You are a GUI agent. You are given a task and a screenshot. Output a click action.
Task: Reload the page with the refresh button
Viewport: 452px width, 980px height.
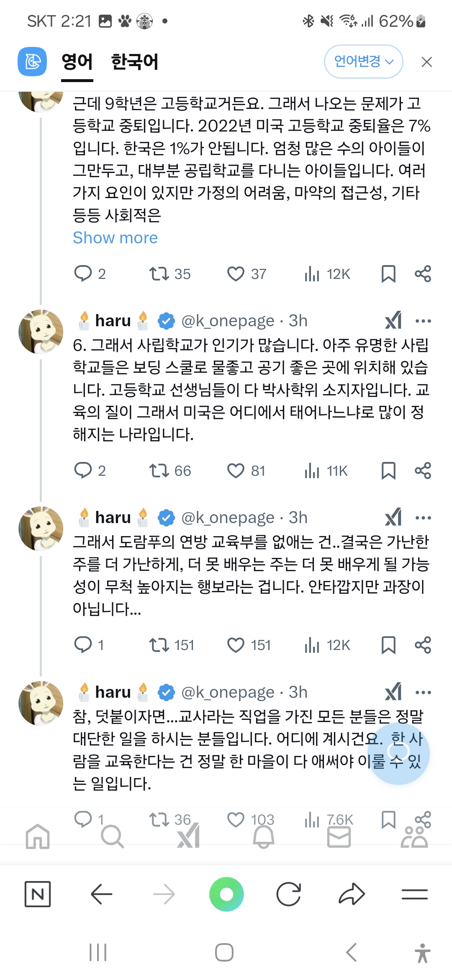(289, 894)
